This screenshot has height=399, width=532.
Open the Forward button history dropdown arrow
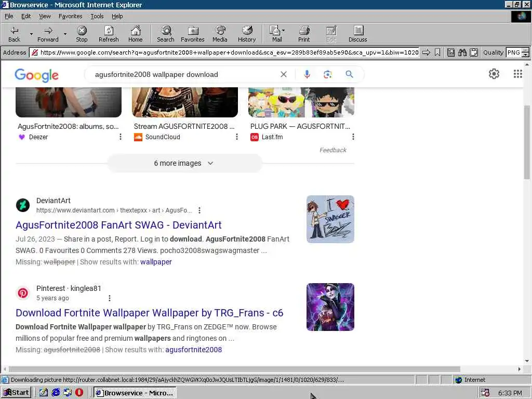[65, 34]
